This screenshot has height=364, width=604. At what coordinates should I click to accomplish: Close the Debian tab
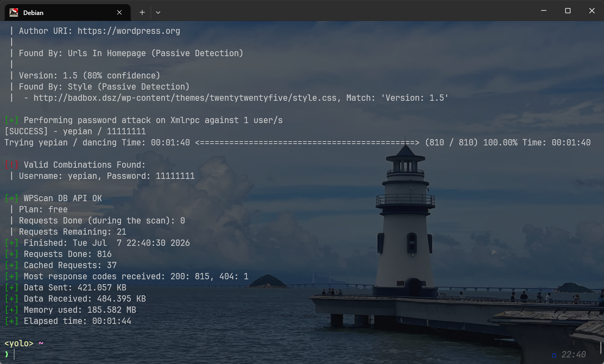pyautogui.click(x=119, y=13)
